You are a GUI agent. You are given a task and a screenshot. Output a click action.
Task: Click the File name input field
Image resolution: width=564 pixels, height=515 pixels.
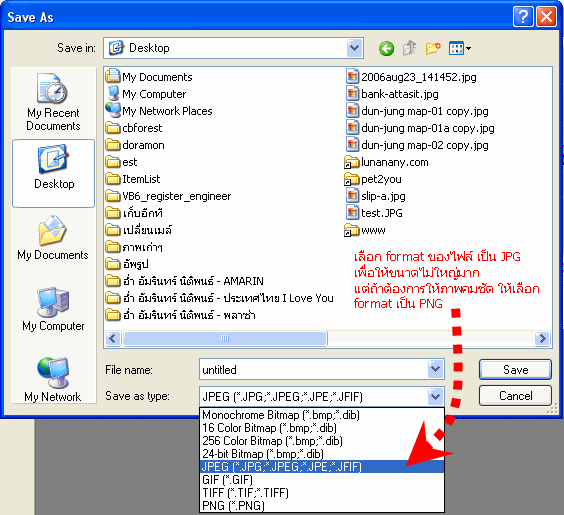[x=314, y=369]
